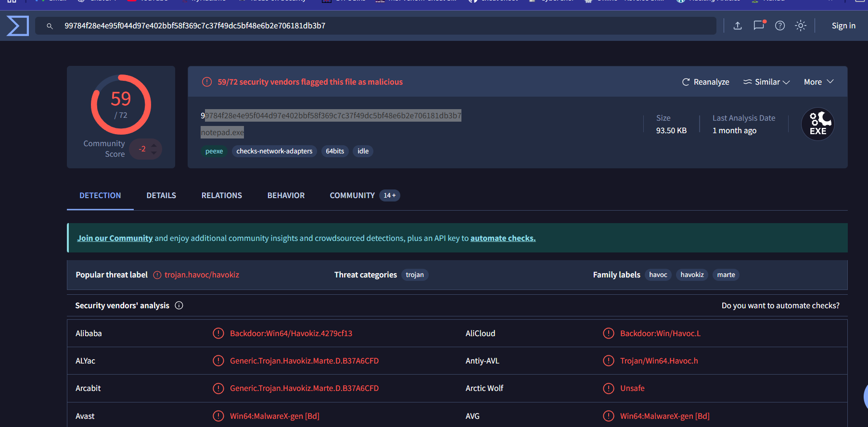Click the checks-network-adapters tag
Viewport: 868px width, 427px height.
coord(274,151)
